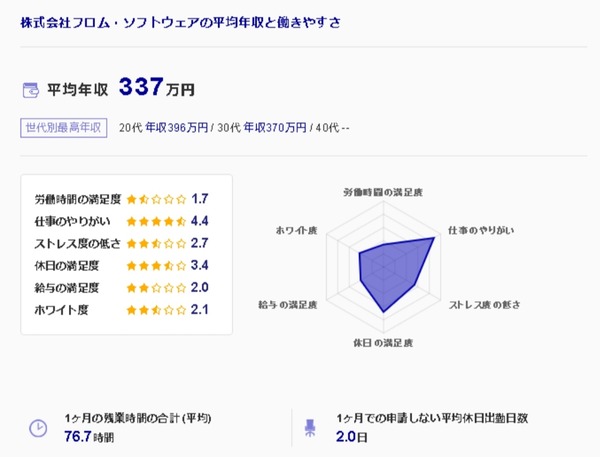Click the wallet icon beside 平均年収
The image size is (600, 457).
coord(31,90)
